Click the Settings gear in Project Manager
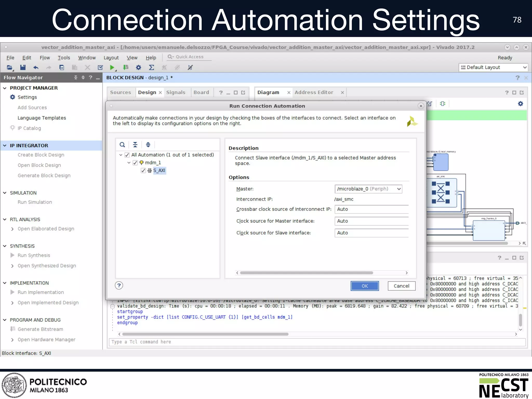 [x=12, y=97]
